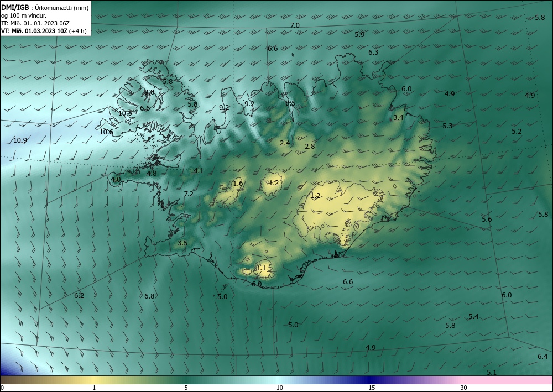The height and width of the screenshot is (392, 553).
Task: Click the 7.0 value at the map top
Action: (295, 25)
